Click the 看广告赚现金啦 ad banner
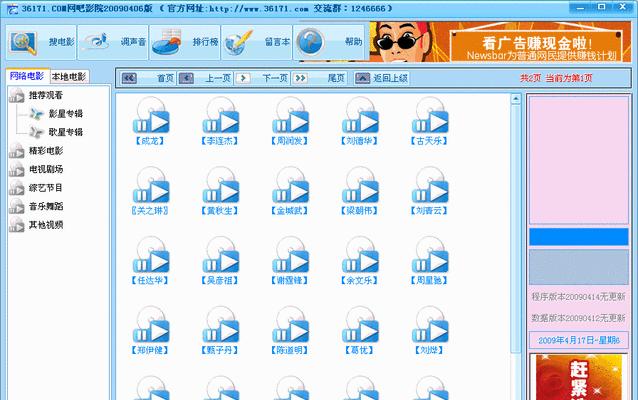Viewport: 638px width, 400px height. coord(500,42)
